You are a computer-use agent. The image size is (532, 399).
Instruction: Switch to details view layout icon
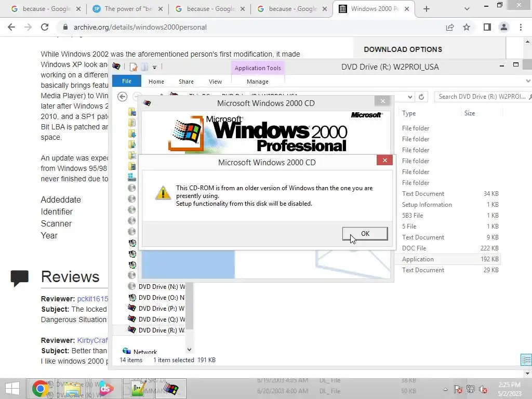pyautogui.click(x=526, y=360)
